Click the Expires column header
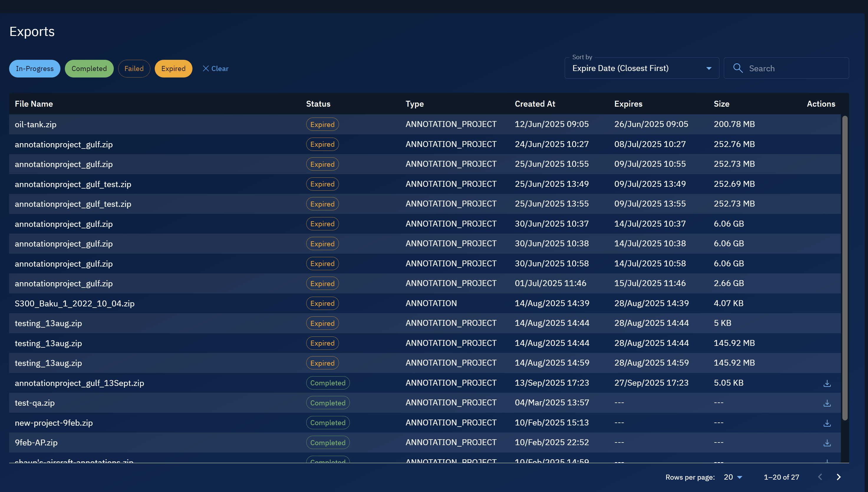The width and height of the screenshot is (868, 492). coord(628,104)
